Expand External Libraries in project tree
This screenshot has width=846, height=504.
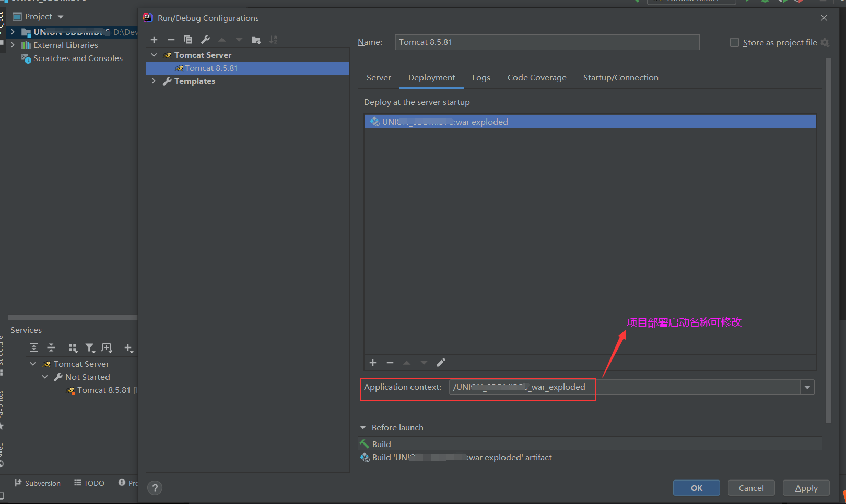pyautogui.click(x=13, y=45)
